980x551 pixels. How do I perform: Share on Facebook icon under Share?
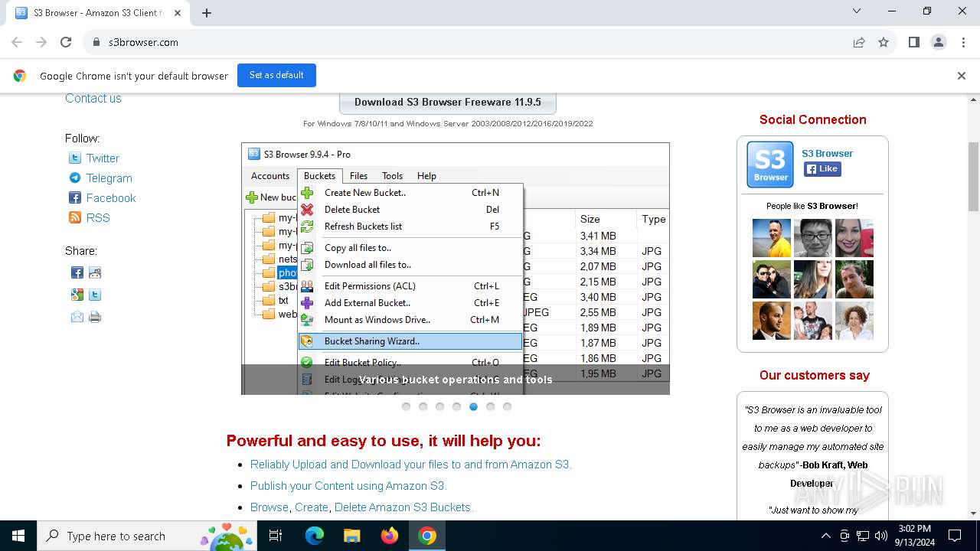[x=77, y=272]
